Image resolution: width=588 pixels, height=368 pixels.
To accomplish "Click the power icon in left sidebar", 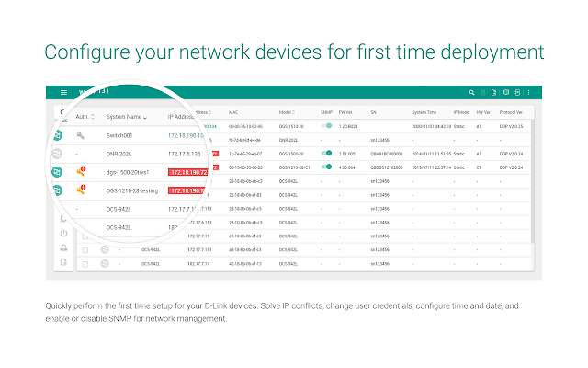I will (63, 233).
